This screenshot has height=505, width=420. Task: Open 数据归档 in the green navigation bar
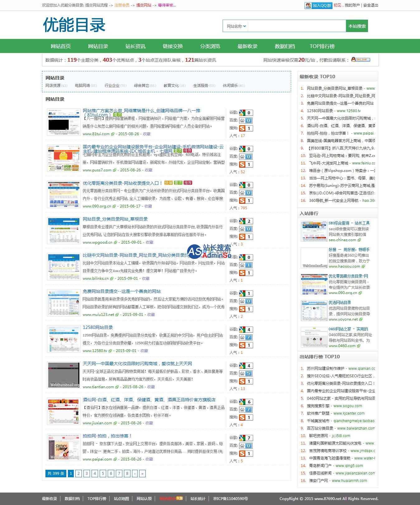click(x=285, y=46)
